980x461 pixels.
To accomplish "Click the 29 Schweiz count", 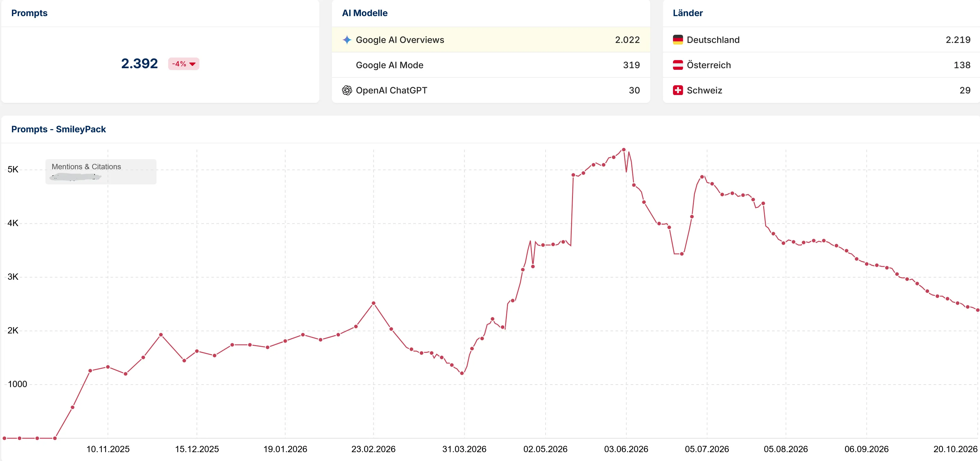I will [x=965, y=90].
